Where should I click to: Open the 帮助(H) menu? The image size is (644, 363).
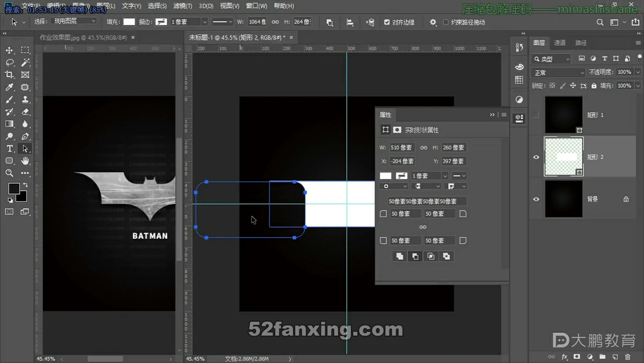click(x=284, y=6)
